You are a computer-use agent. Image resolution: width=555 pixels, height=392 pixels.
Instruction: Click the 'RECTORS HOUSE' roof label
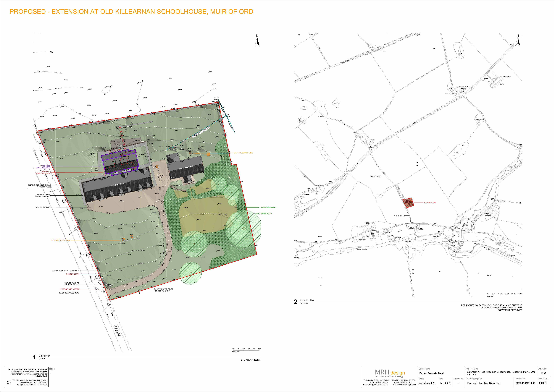coord(186,167)
